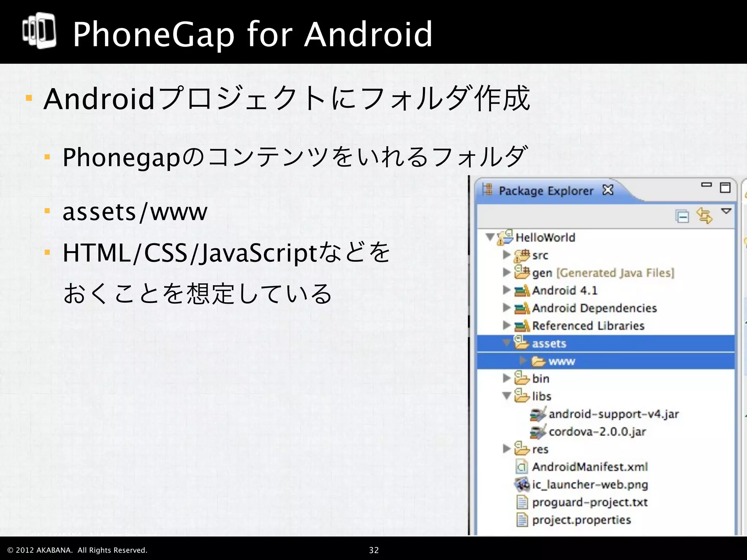
Task: Select the Android 4.1 entry
Action: 565,290
